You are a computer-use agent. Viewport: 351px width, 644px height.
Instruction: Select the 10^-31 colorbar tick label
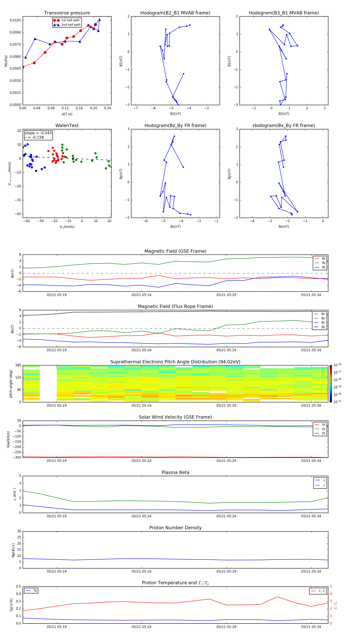tap(337, 402)
